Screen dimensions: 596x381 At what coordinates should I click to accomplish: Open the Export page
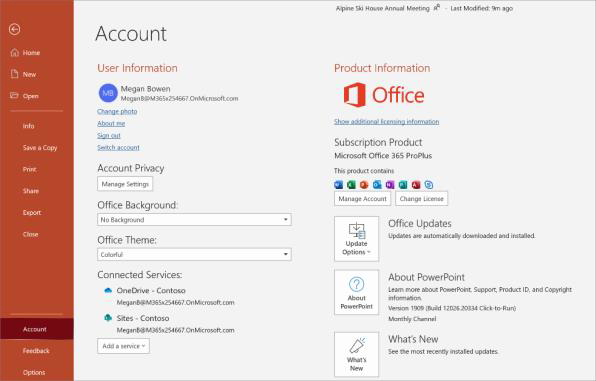32,213
